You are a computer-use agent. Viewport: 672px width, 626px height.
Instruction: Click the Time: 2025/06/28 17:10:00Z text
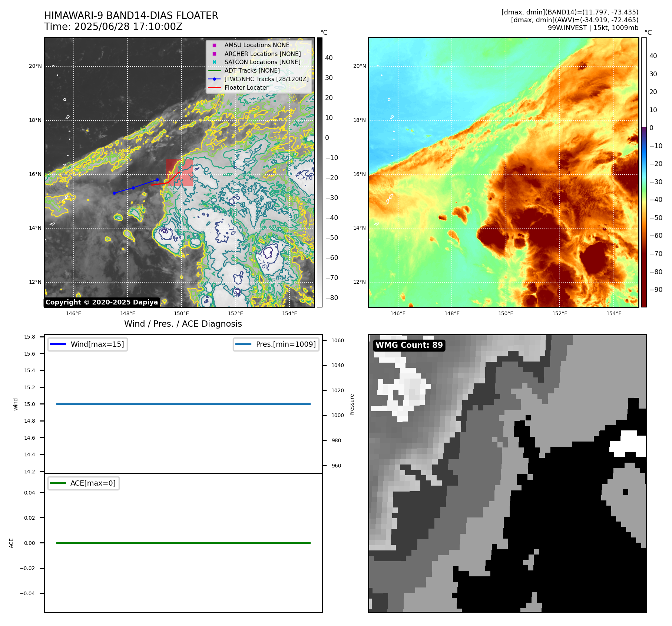(x=113, y=27)
